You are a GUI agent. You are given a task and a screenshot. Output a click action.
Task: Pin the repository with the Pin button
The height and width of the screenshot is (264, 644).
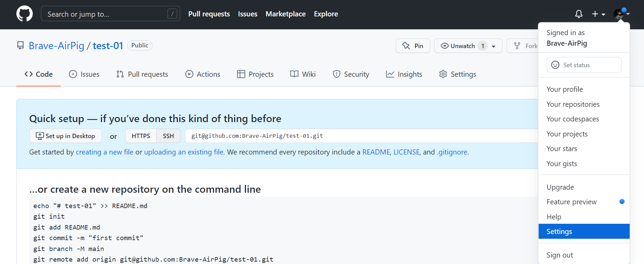(413, 46)
